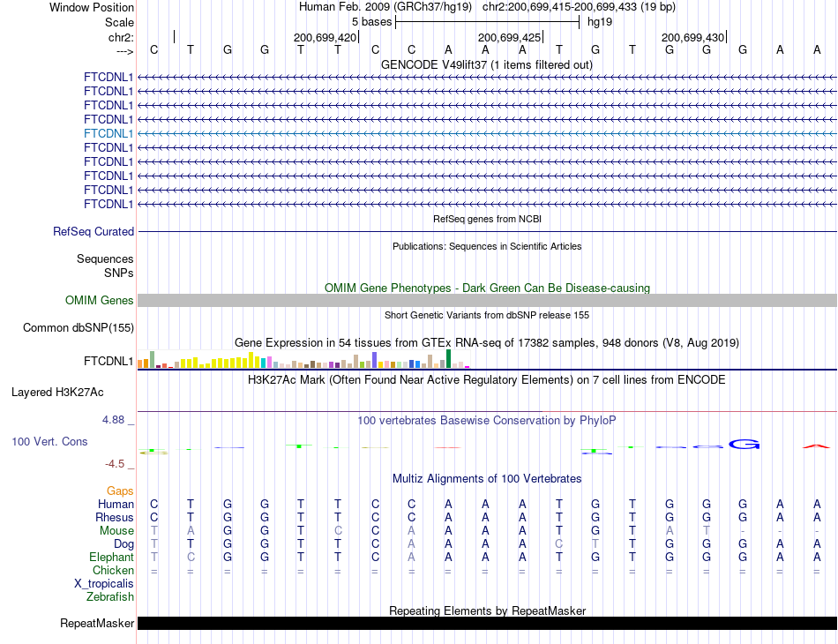Click the 100 Vert. Cons label
This screenshot has width=838, height=644.
pos(49,441)
